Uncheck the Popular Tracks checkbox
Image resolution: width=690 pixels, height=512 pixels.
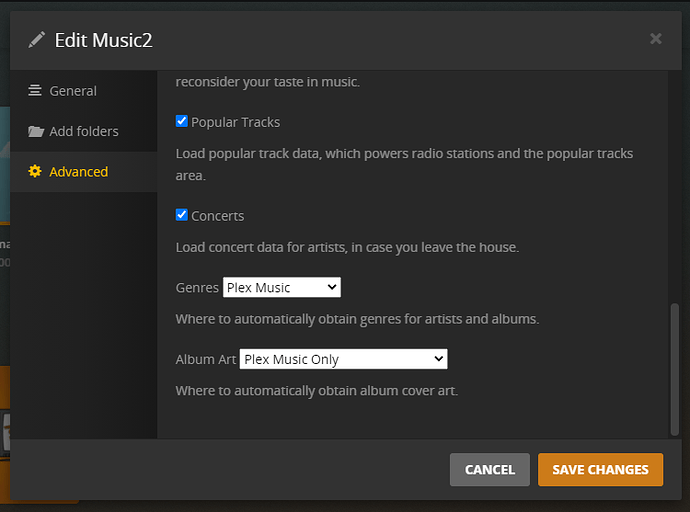(x=182, y=121)
